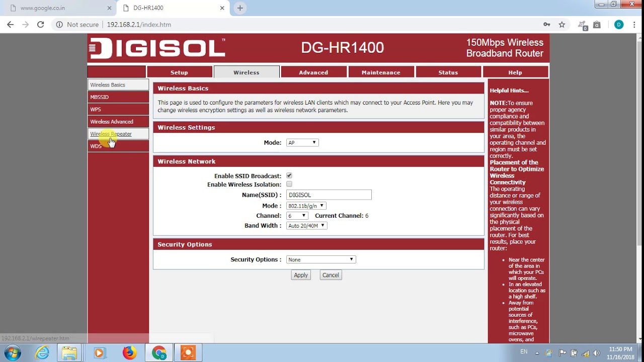Open the saved password key icon

547,25
